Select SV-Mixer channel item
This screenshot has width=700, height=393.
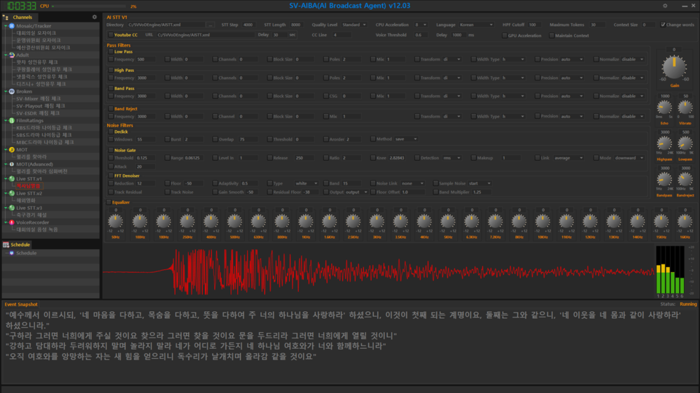[x=38, y=98]
